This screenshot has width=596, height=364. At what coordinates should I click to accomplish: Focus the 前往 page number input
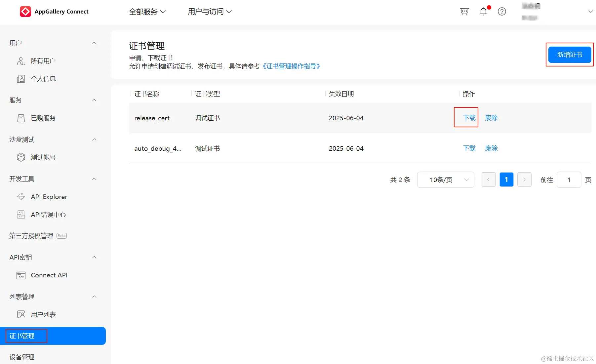pos(569,180)
